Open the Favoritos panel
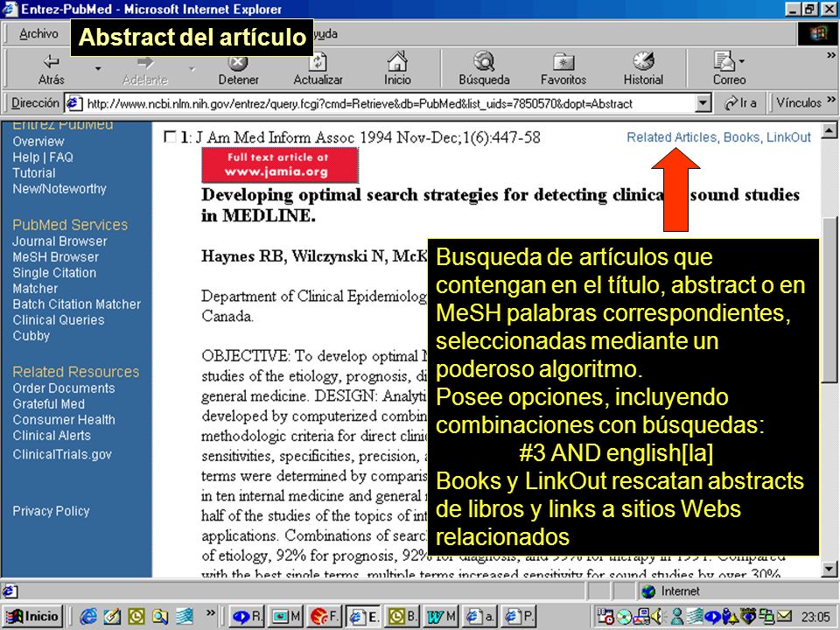This screenshot has width=840, height=630. [x=563, y=68]
